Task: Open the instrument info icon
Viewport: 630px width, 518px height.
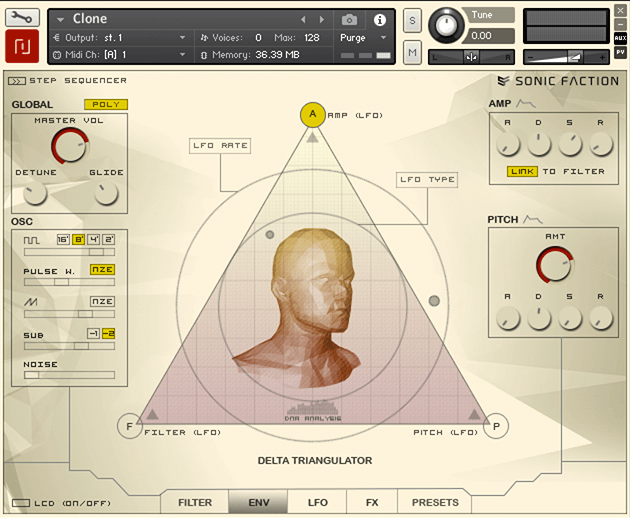Action: [x=379, y=19]
